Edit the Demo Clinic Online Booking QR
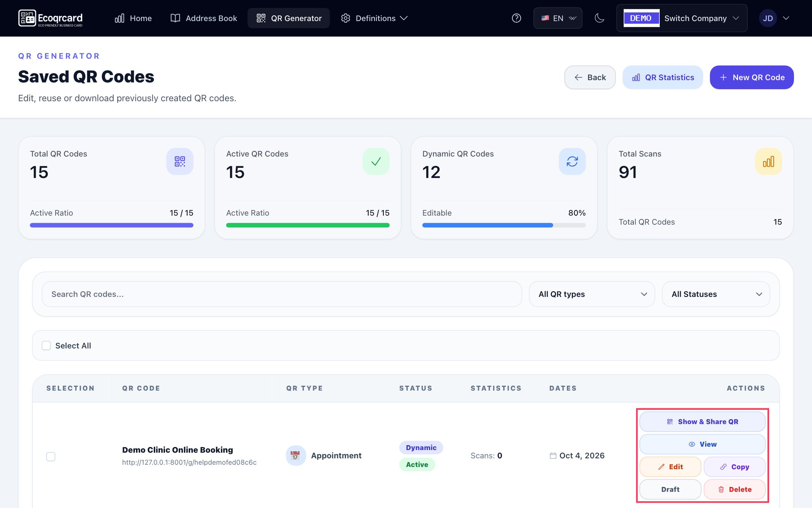The height and width of the screenshot is (508, 812). tap(670, 467)
